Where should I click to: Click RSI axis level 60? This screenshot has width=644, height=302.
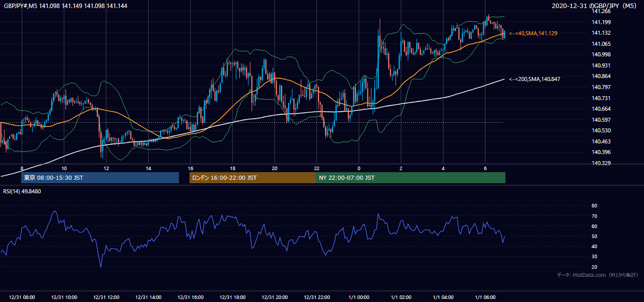point(594,226)
